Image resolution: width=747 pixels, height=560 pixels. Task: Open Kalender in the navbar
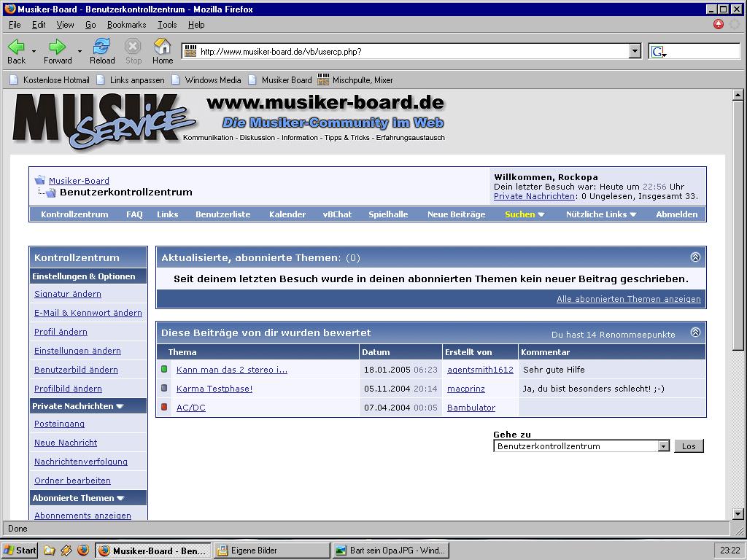coord(287,214)
